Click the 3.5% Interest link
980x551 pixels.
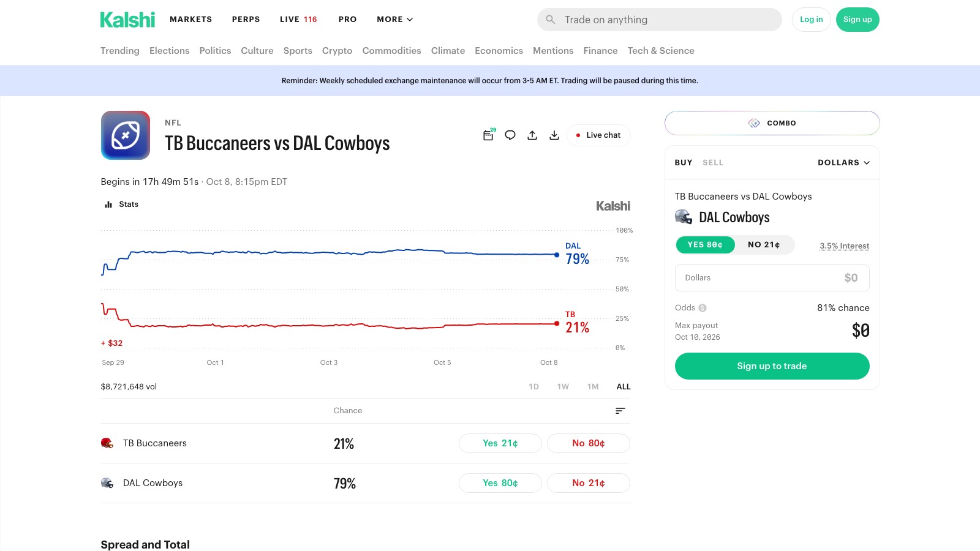pyautogui.click(x=845, y=246)
